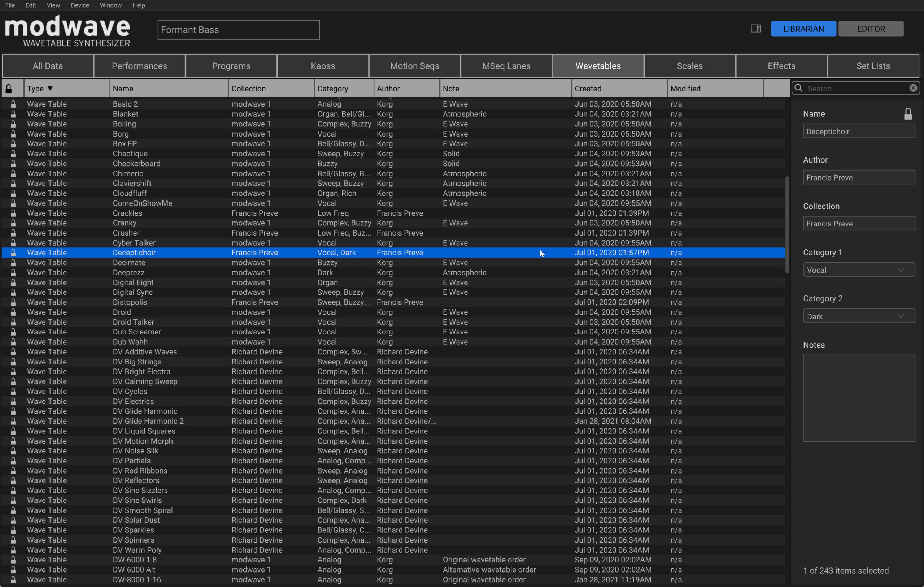Click lock icon on Blanket row
The image size is (924, 587).
(13, 114)
